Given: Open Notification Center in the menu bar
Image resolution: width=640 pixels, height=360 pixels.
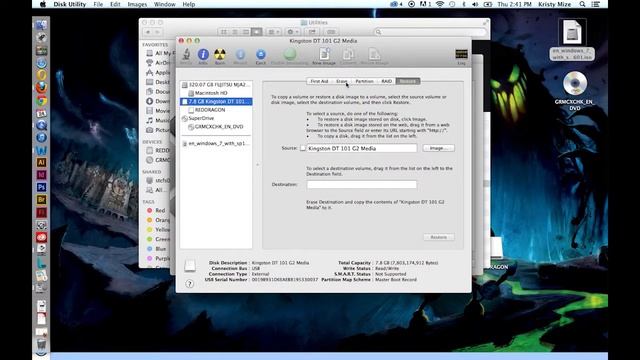Looking at the screenshot, I should [x=596, y=4].
